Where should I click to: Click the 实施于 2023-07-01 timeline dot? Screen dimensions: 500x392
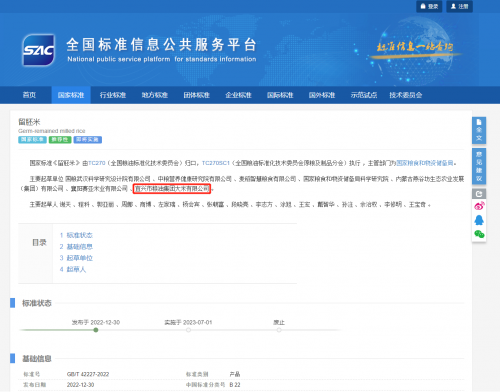click(x=188, y=330)
